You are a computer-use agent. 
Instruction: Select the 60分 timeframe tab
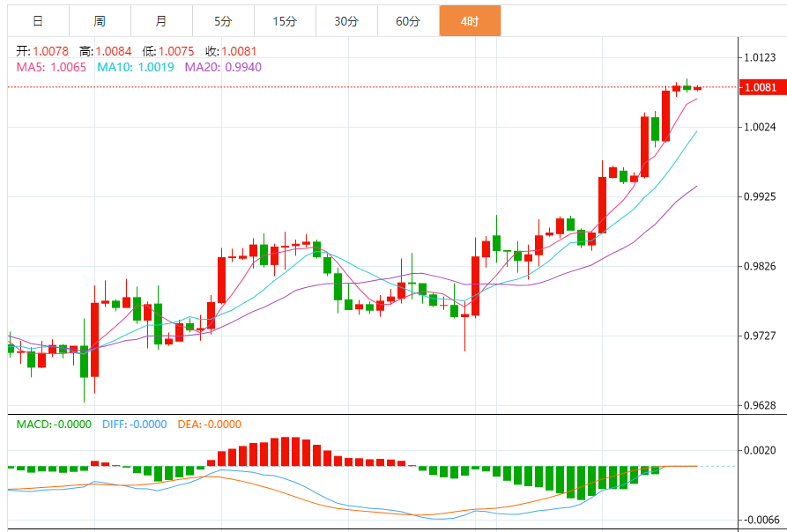tap(409, 20)
